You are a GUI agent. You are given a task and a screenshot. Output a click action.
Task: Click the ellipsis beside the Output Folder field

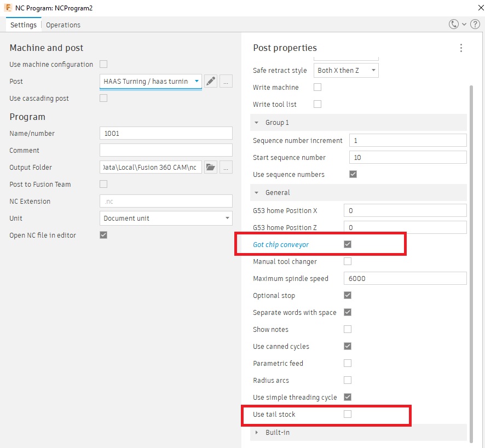(226, 167)
